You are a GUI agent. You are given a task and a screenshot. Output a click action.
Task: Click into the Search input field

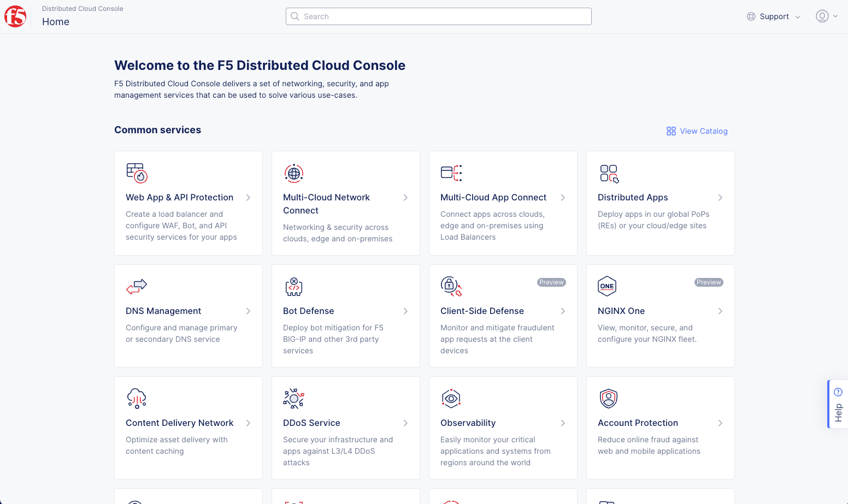(438, 16)
